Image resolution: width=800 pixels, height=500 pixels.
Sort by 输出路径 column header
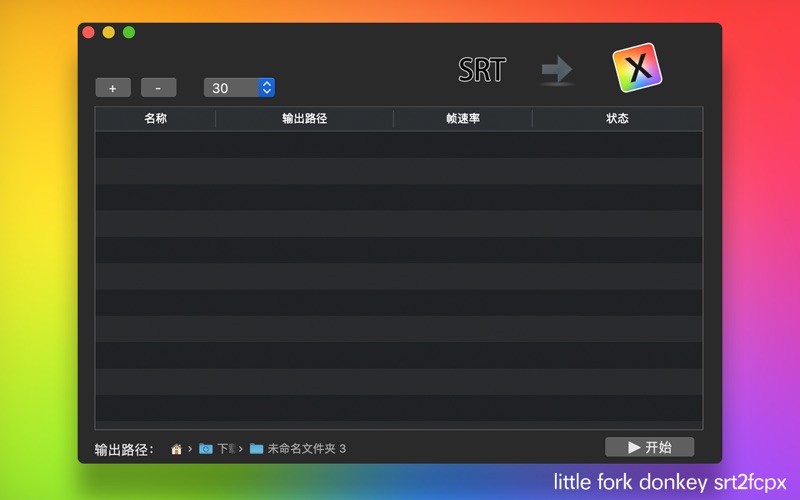304,119
